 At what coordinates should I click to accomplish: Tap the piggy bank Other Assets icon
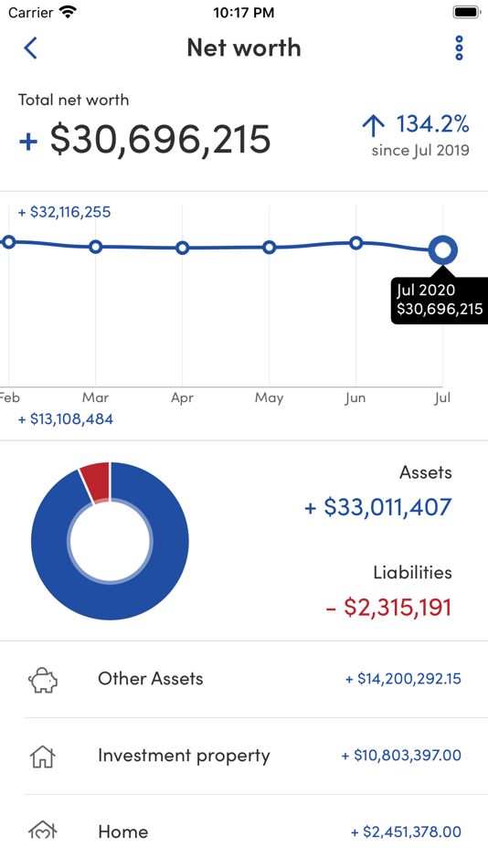43,679
